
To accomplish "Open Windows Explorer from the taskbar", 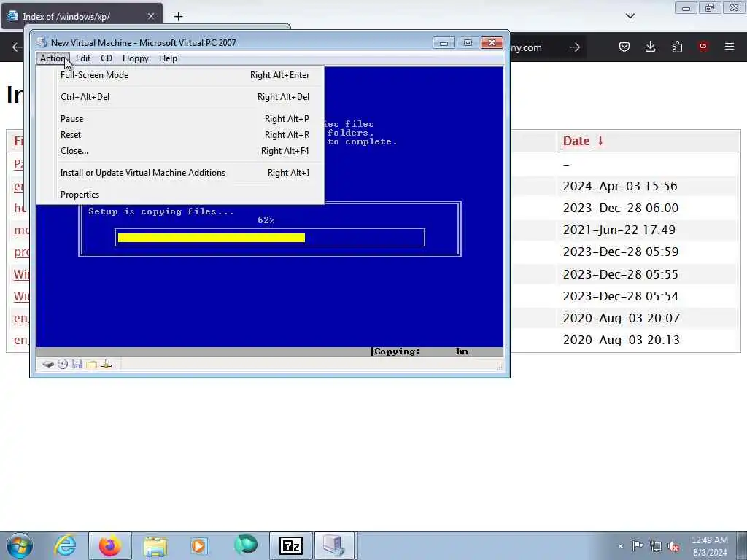I will pyautogui.click(x=155, y=545).
